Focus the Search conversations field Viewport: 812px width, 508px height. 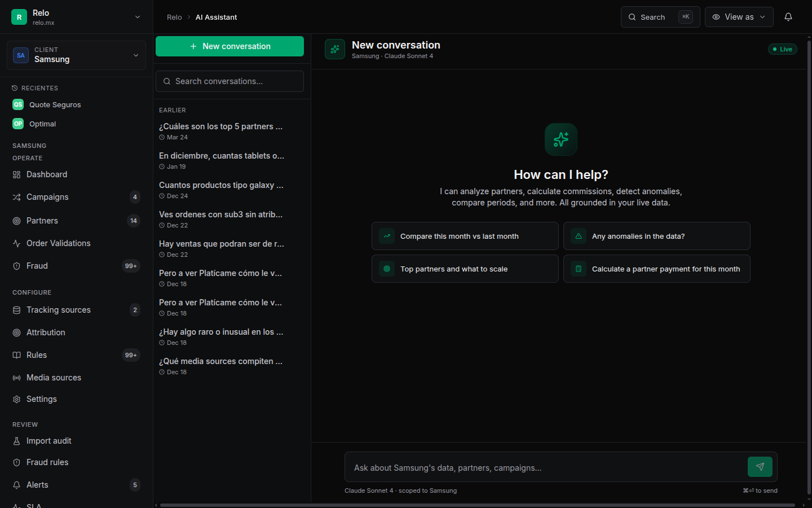pyautogui.click(x=230, y=81)
